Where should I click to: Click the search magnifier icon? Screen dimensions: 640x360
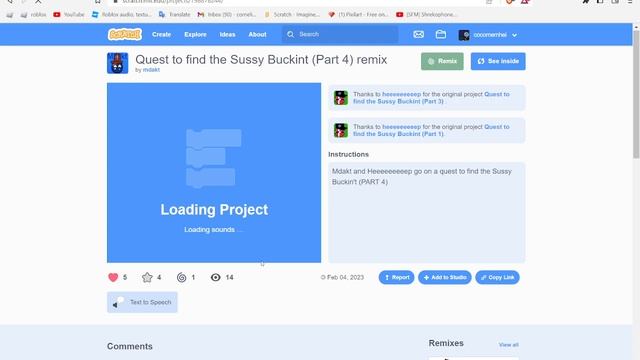[290, 34]
